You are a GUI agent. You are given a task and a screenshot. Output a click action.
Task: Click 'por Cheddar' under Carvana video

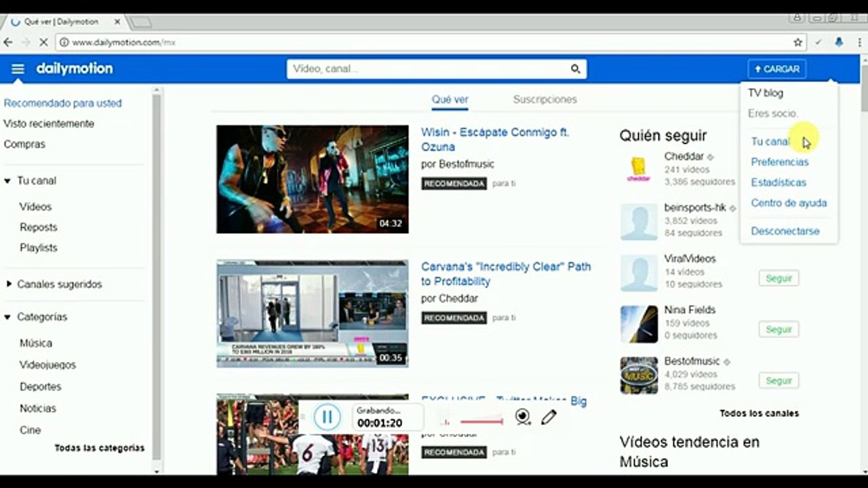(450, 298)
